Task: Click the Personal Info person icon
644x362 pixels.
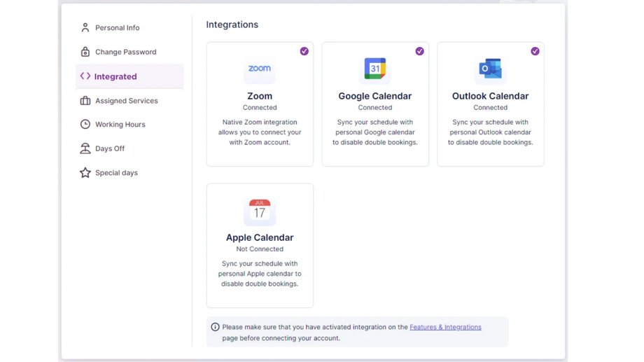Action: (85, 28)
